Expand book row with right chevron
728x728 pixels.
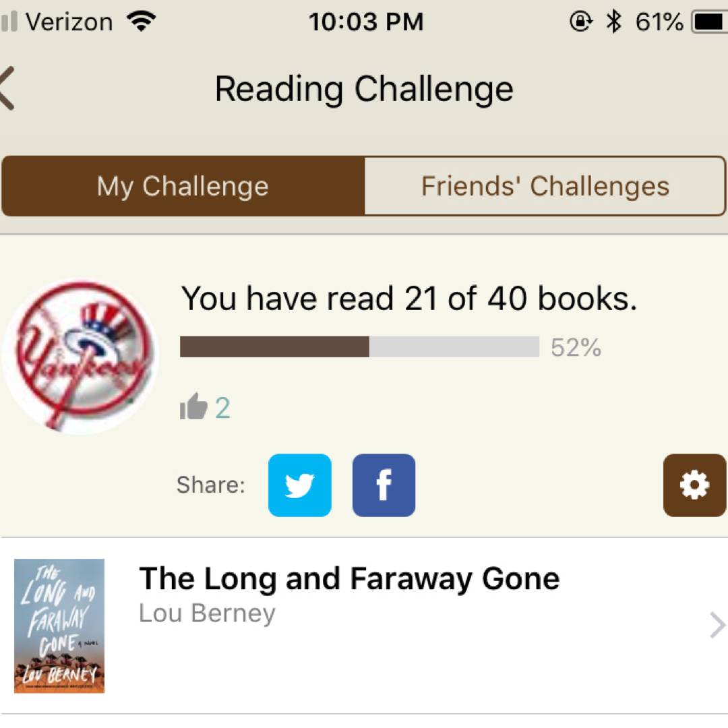pyautogui.click(x=717, y=626)
